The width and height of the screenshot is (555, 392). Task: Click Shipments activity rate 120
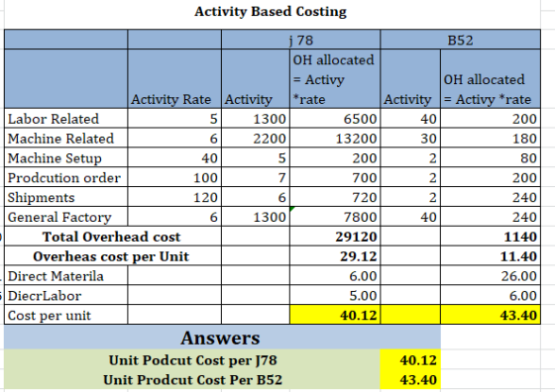(x=174, y=197)
